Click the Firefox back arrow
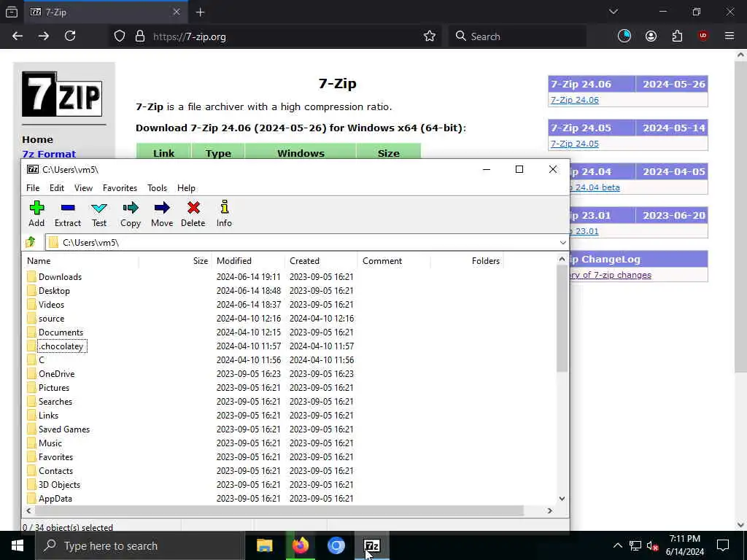Screen dimensions: 747x560 point(18,36)
